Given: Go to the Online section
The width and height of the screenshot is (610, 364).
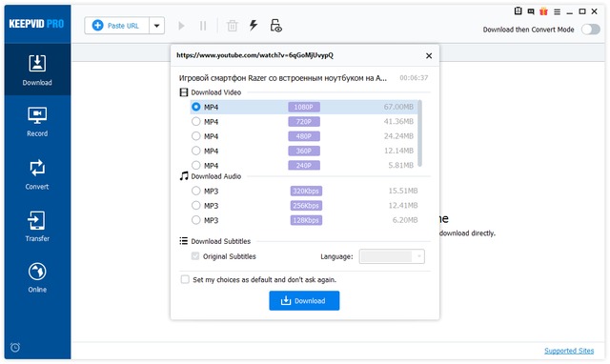Looking at the screenshot, I should click(x=37, y=277).
